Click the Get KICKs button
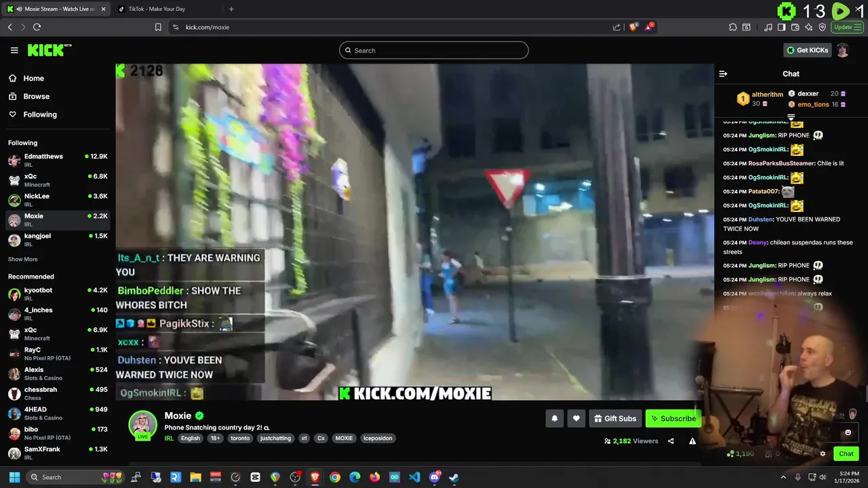Image resolution: width=868 pixels, height=488 pixels. tap(807, 50)
